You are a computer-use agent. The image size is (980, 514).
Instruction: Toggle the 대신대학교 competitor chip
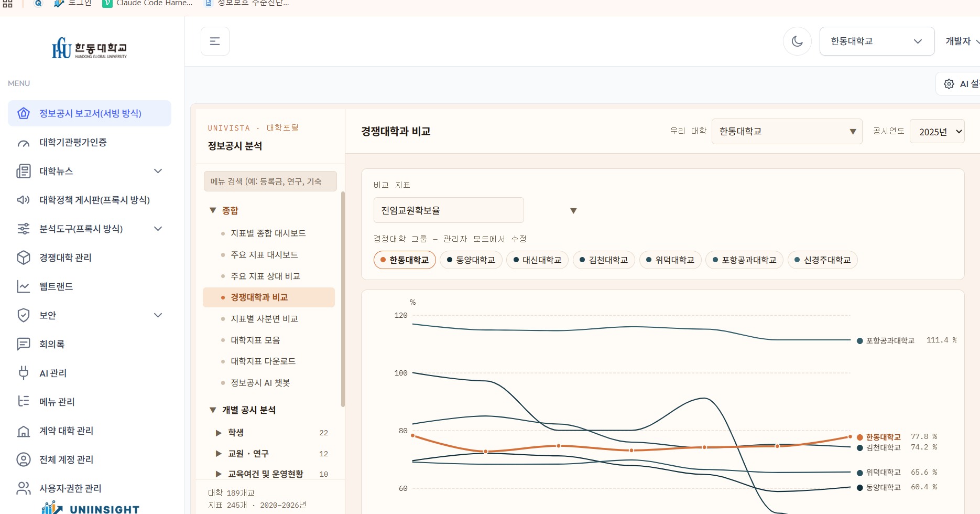[x=537, y=260]
